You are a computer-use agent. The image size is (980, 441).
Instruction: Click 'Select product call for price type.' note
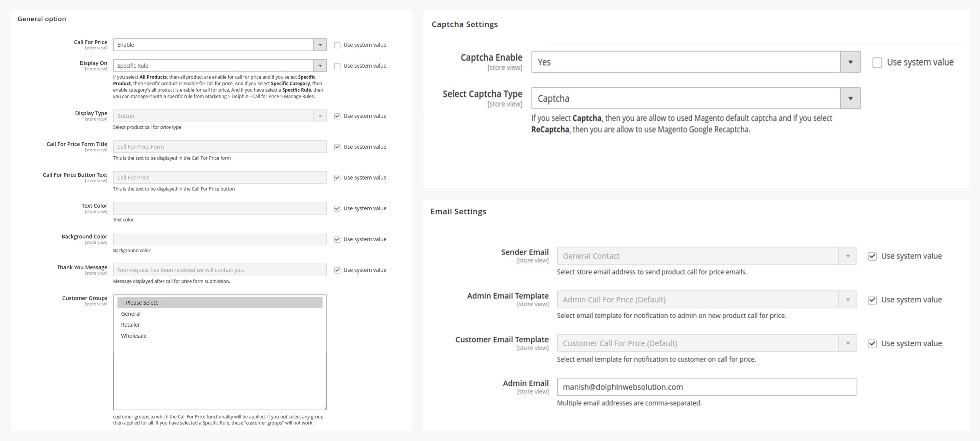point(148,127)
